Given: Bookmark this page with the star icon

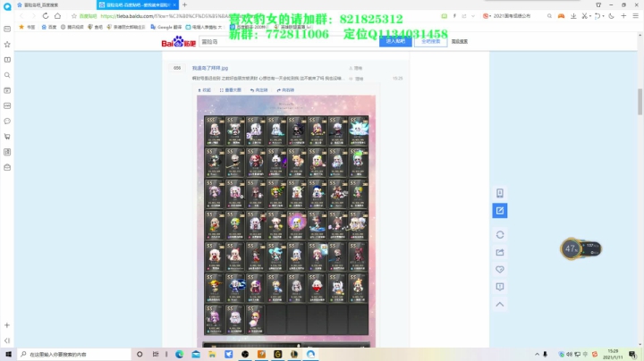Looking at the screenshot, I should tap(74, 16).
